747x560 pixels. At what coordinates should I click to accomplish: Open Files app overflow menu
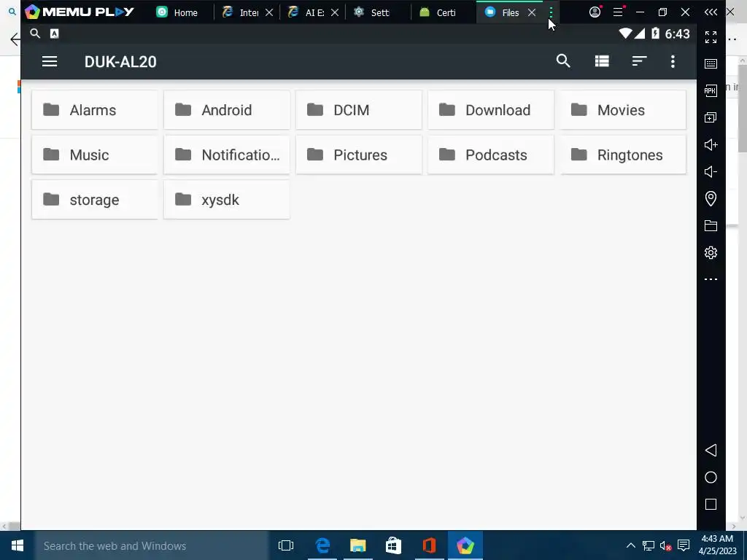click(673, 61)
